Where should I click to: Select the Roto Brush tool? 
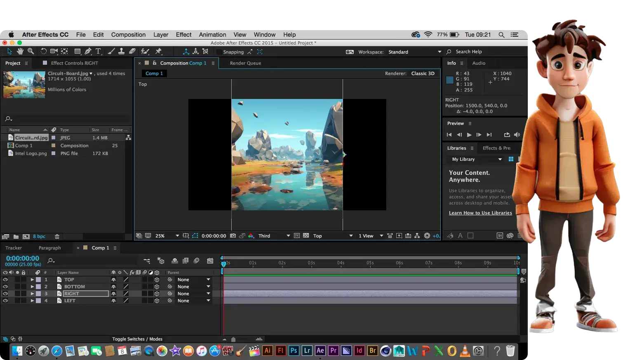(145, 51)
